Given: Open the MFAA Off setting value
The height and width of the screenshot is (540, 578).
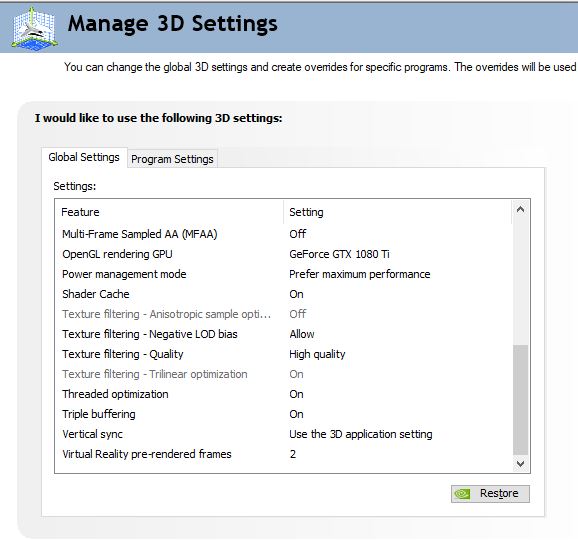Looking at the screenshot, I should tap(297, 234).
